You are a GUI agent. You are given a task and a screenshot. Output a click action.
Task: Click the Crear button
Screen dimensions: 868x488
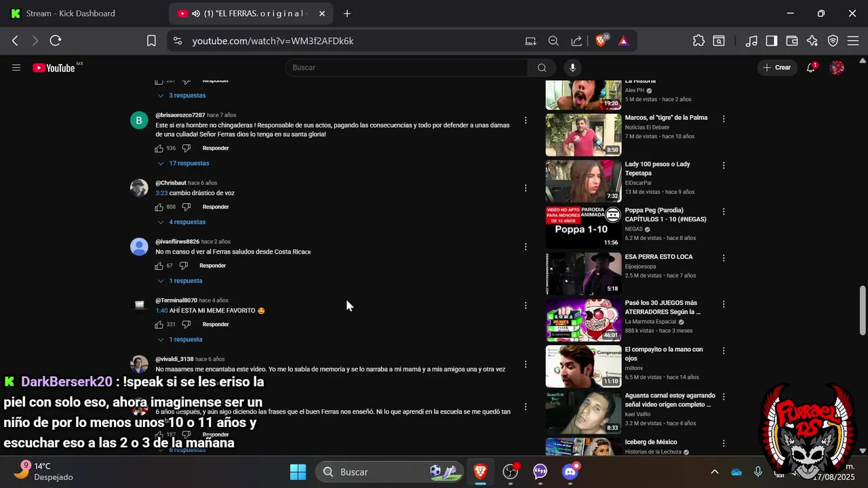777,68
